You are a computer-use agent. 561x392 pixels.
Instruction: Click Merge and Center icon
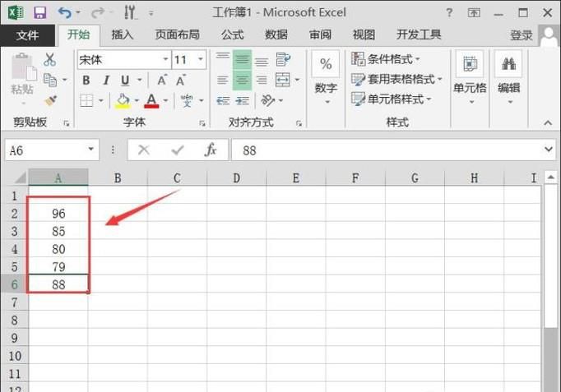click(x=283, y=80)
